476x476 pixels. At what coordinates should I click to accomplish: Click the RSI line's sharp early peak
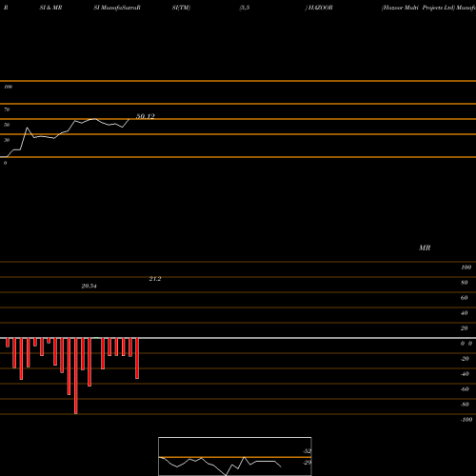(x=27, y=128)
